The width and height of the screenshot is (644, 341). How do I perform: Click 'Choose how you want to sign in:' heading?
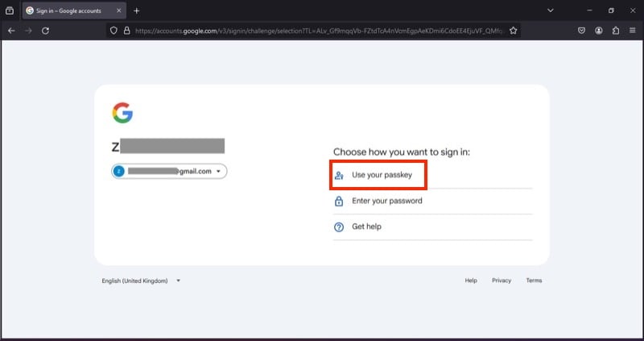pyautogui.click(x=401, y=152)
